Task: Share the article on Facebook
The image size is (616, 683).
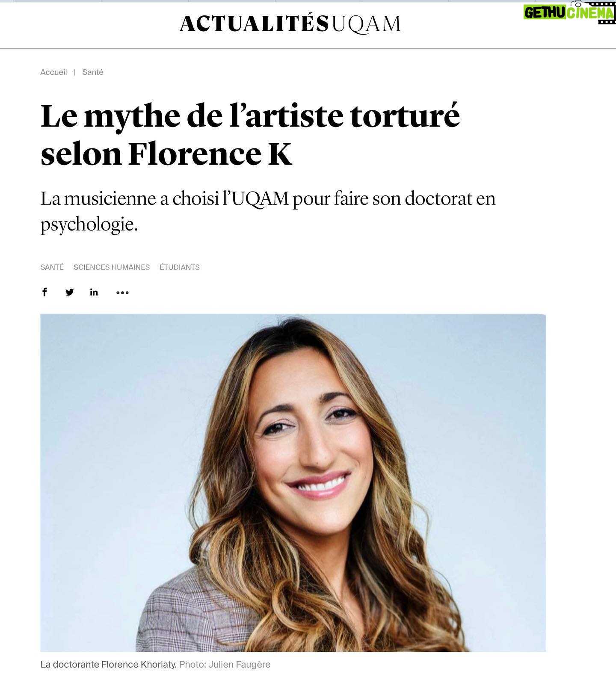Action: coord(44,292)
